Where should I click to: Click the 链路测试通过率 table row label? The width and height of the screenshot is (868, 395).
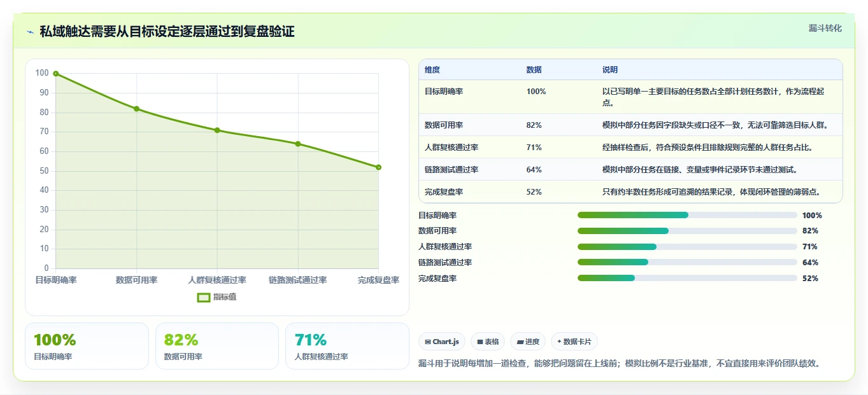[x=452, y=170]
